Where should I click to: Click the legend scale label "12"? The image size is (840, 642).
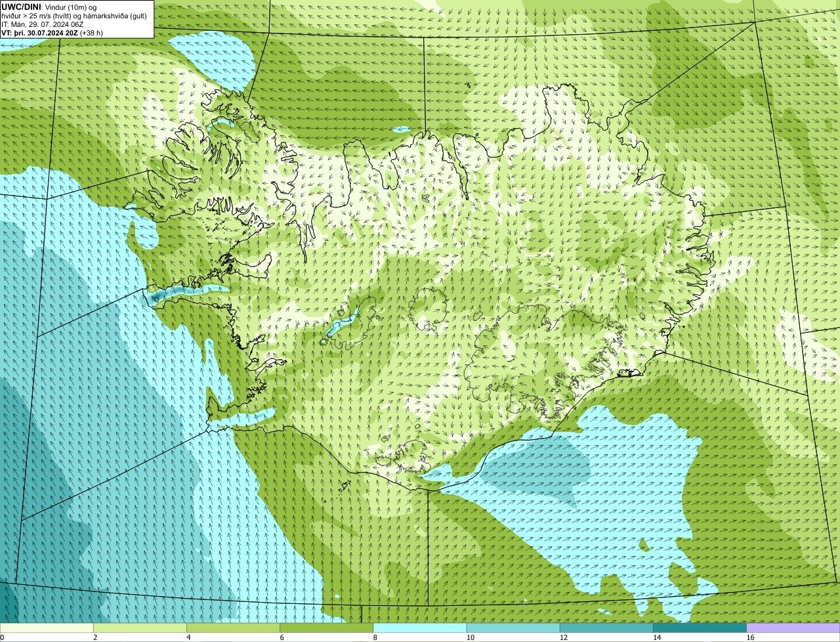[563, 637]
